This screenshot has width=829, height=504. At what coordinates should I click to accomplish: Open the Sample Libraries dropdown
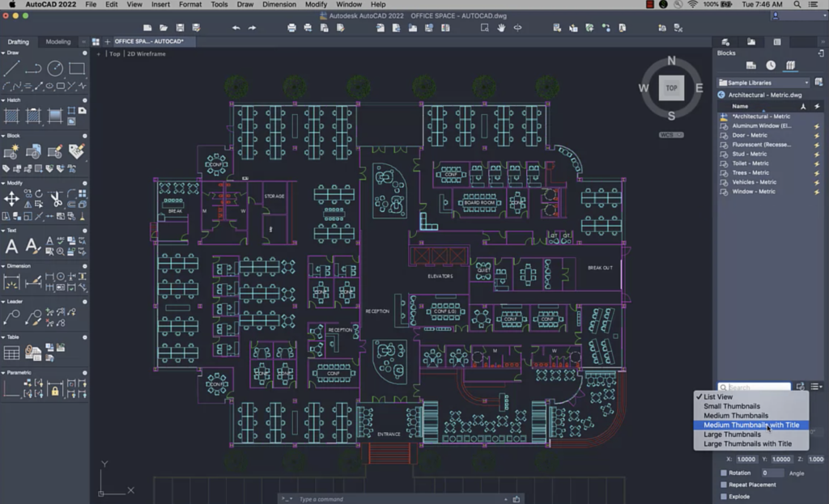click(763, 82)
